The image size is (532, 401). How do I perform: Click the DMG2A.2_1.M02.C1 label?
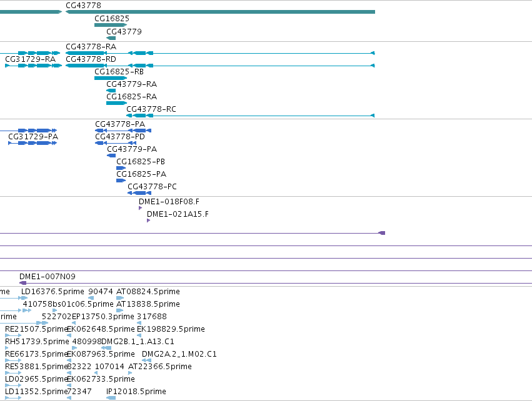(179, 354)
